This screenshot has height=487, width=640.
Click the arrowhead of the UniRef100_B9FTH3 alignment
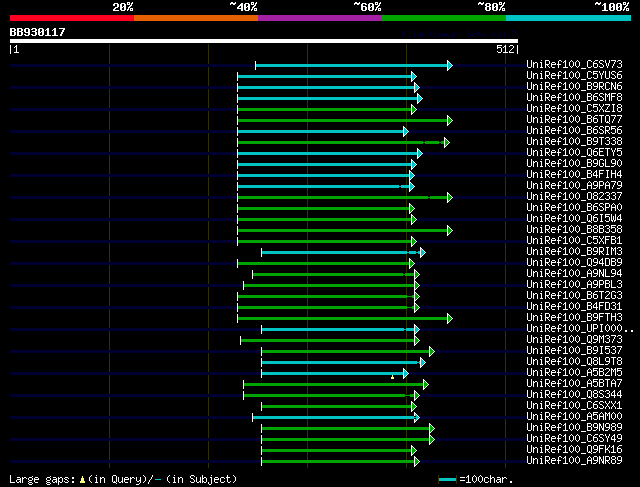click(x=450, y=318)
